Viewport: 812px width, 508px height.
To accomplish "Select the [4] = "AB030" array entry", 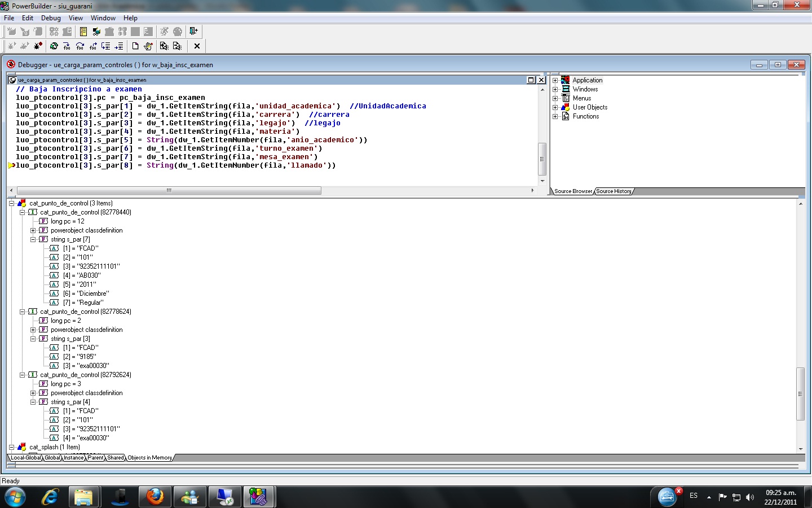I will point(82,275).
